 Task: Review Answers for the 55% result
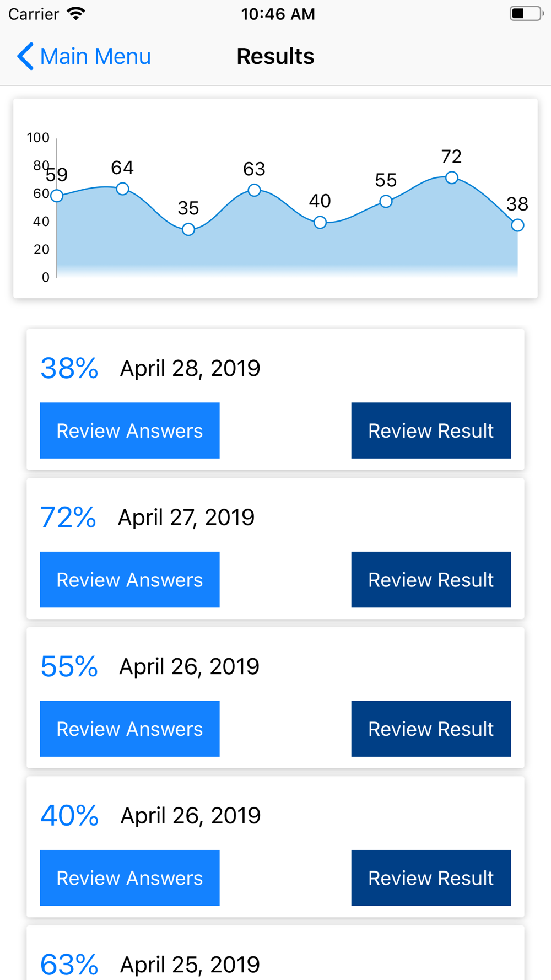coord(129,729)
